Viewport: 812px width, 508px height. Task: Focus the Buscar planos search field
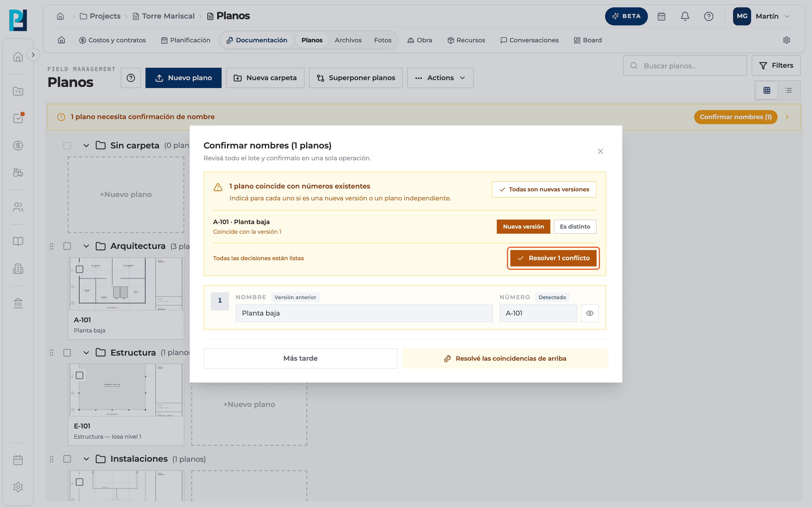click(685, 65)
